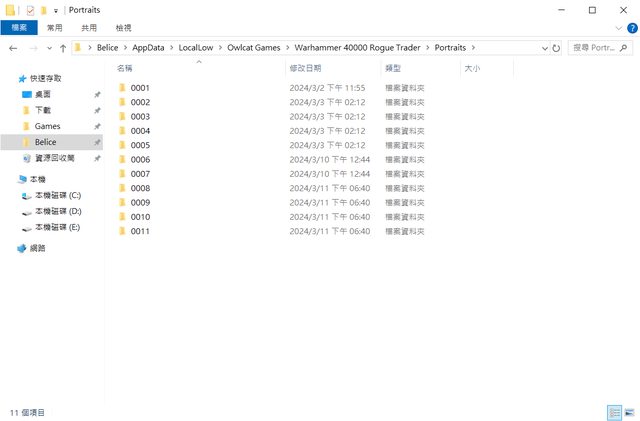Open the 檔案 (File) menu tab

tap(18, 28)
